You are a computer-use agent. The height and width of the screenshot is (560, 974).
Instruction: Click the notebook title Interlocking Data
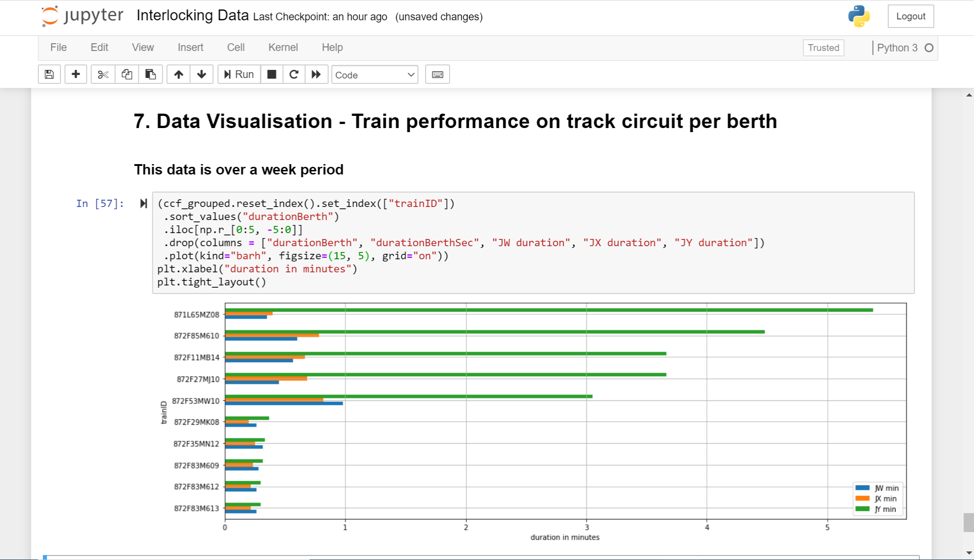point(193,15)
